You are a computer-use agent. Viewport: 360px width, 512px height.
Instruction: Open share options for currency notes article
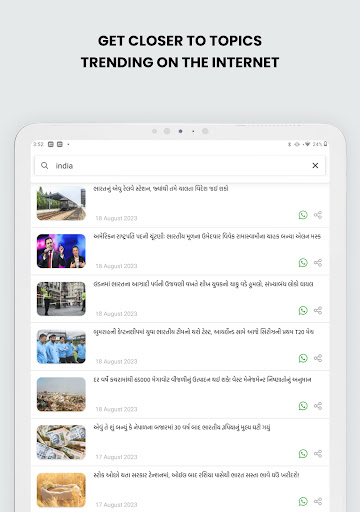(x=318, y=453)
